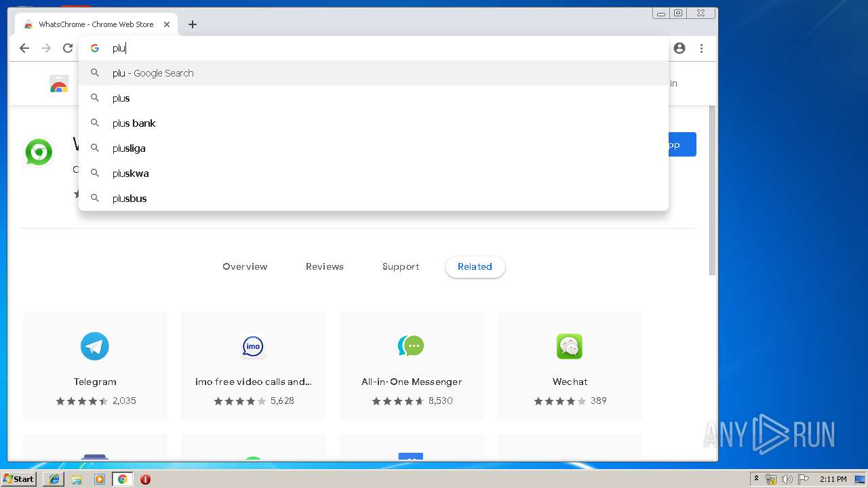
Task: Click the browser forward arrow
Action: (46, 48)
